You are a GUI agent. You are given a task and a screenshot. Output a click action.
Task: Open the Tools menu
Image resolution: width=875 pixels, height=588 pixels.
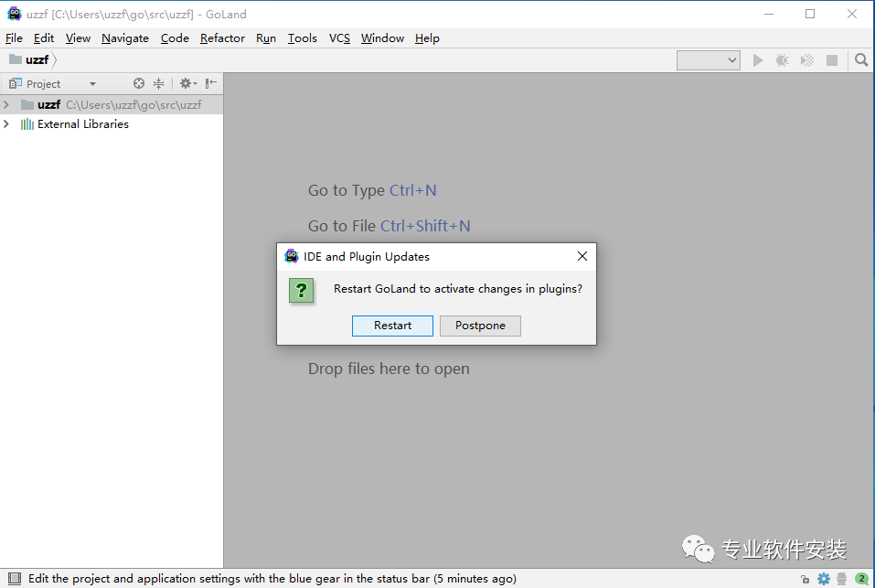click(x=302, y=37)
